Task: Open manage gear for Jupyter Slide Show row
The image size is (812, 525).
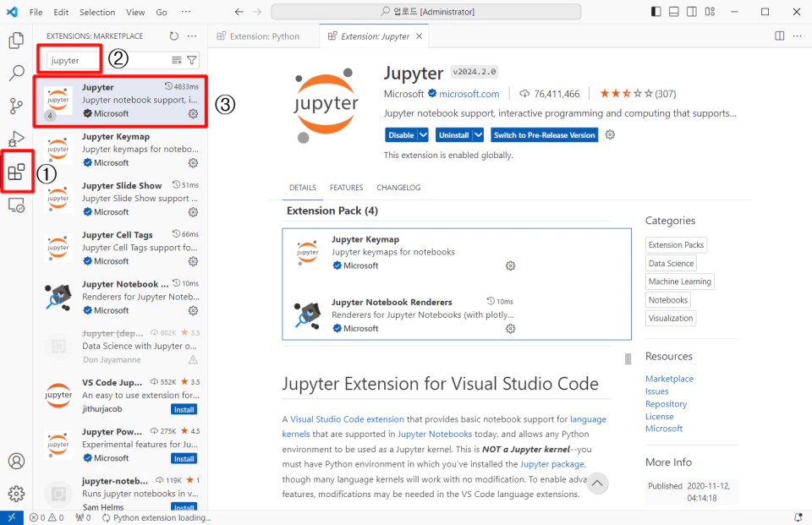Action: [x=193, y=211]
